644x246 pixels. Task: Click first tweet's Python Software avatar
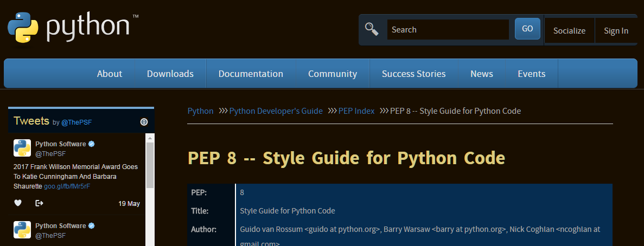[x=22, y=148]
